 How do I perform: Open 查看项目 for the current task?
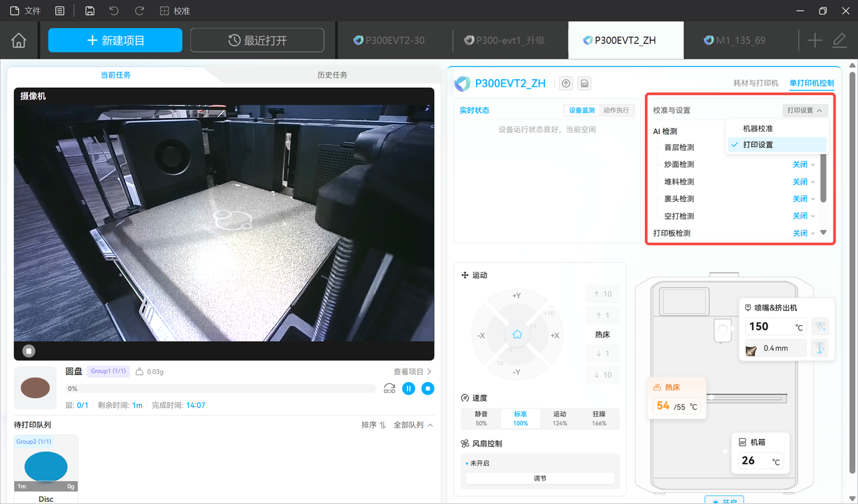412,371
